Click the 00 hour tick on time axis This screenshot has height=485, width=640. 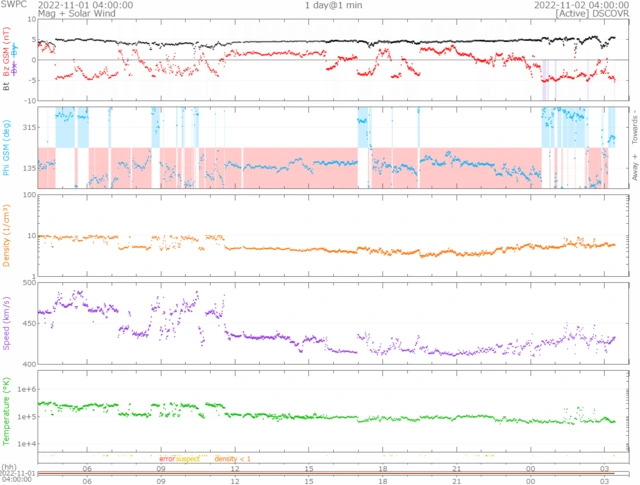tap(530, 467)
